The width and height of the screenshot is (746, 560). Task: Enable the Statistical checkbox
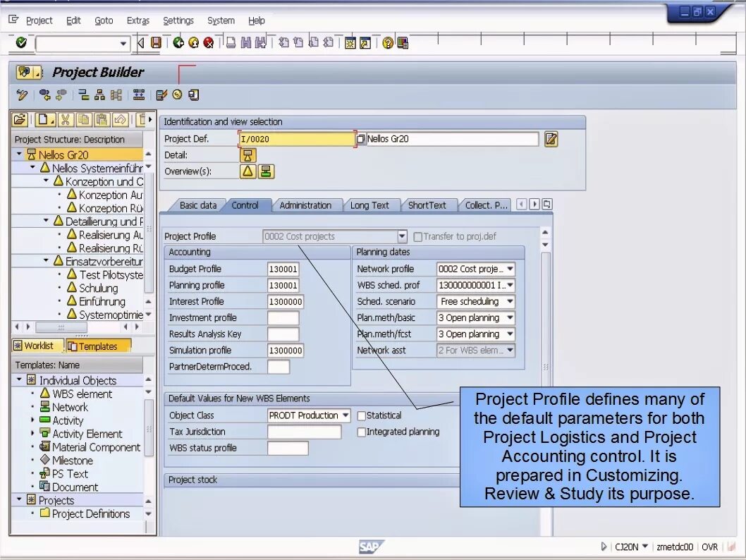(361, 416)
